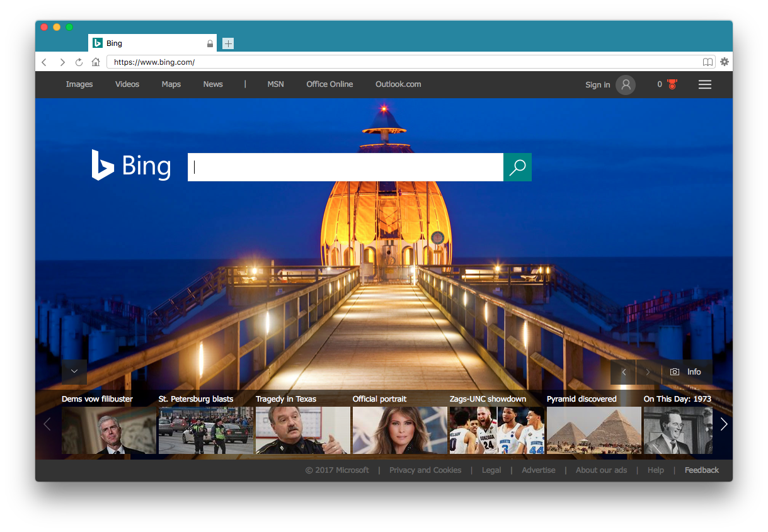This screenshot has height=532, width=768.
Task: Open the Videos menu item
Action: coord(127,84)
